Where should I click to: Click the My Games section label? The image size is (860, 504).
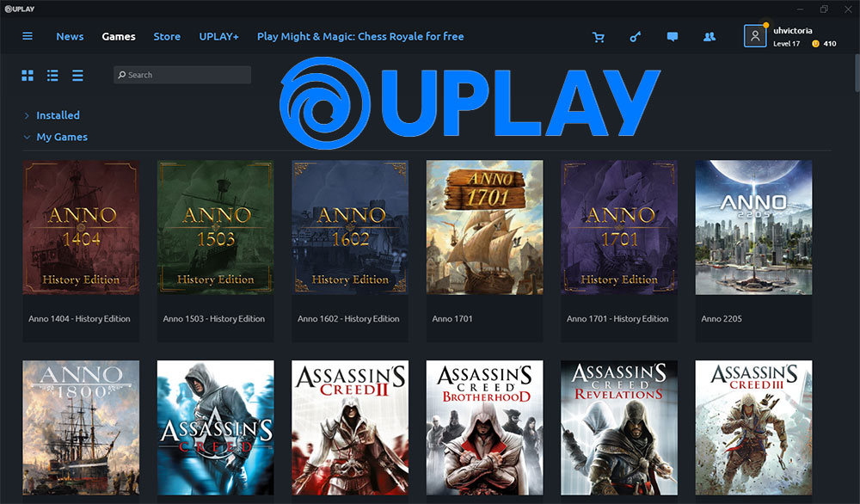click(62, 137)
